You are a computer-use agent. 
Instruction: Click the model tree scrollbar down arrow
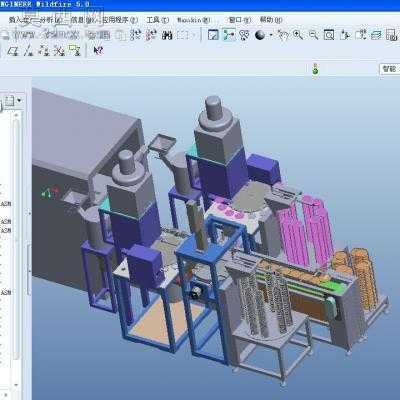coord(16,385)
